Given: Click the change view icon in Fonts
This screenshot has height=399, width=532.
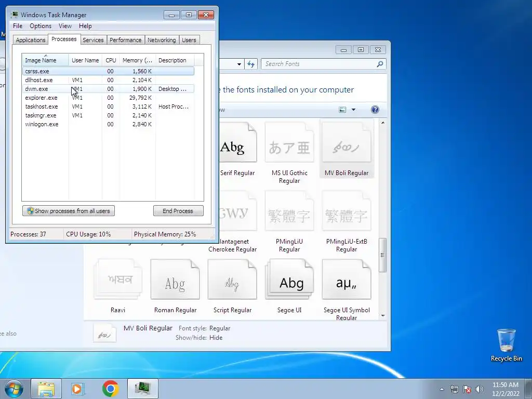Looking at the screenshot, I should (343, 110).
